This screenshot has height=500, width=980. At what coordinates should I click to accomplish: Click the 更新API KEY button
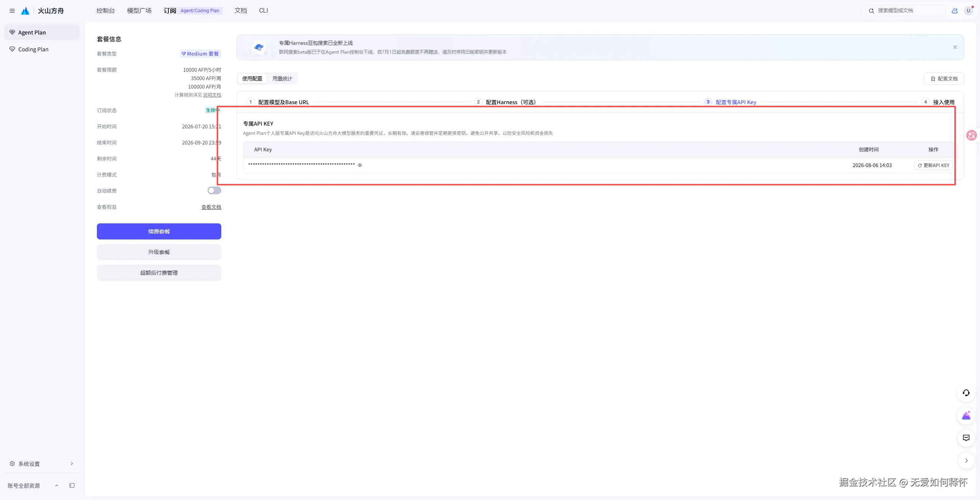coord(933,165)
